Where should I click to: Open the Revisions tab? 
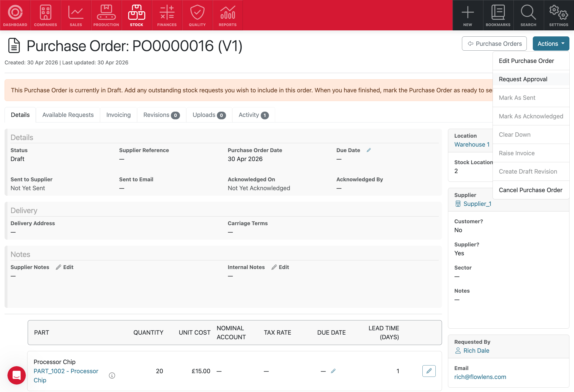(x=161, y=115)
